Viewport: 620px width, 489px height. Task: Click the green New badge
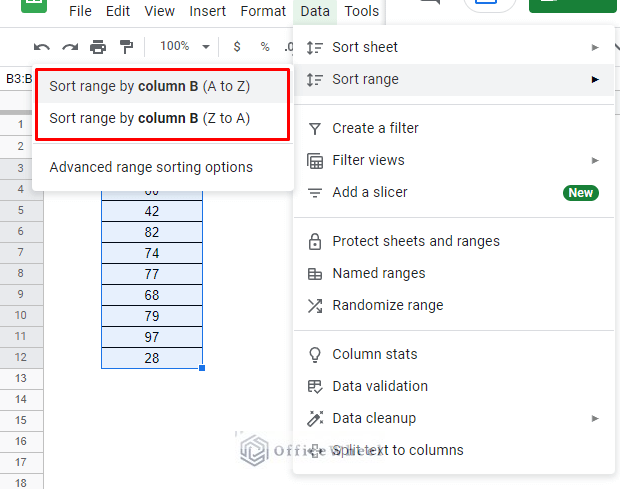point(580,193)
